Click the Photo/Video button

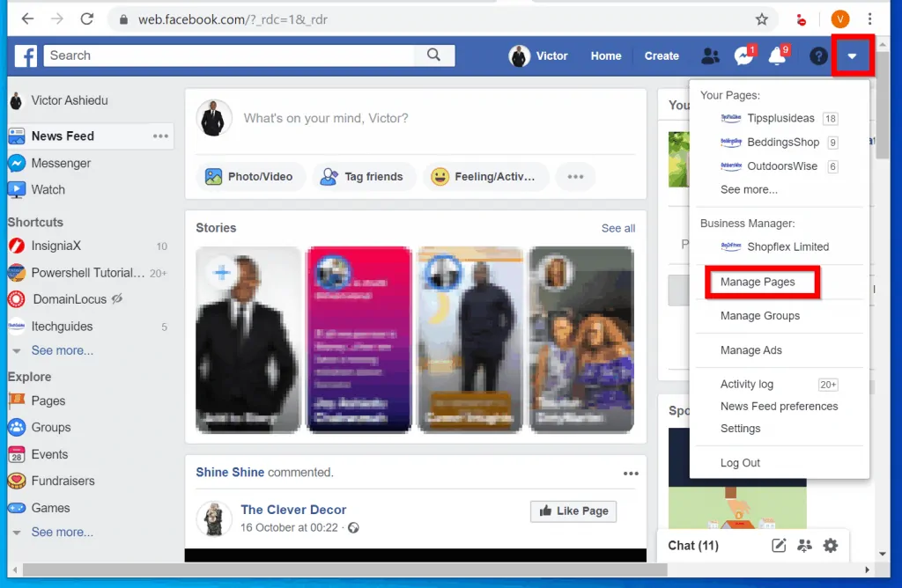tap(250, 176)
